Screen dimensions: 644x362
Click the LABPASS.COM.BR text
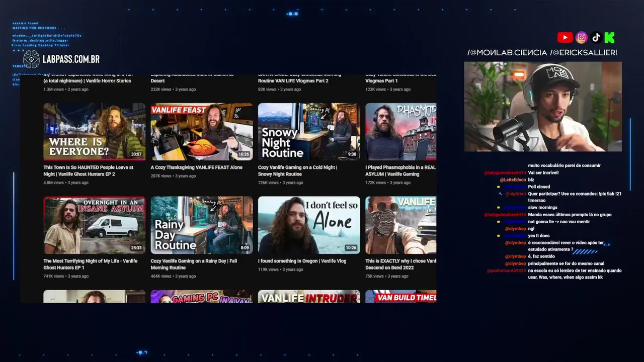[x=71, y=59]
